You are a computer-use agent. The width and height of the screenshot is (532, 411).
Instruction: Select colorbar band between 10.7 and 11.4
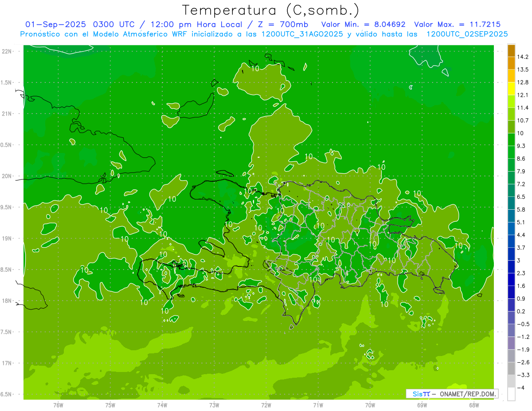coord(511,114)
